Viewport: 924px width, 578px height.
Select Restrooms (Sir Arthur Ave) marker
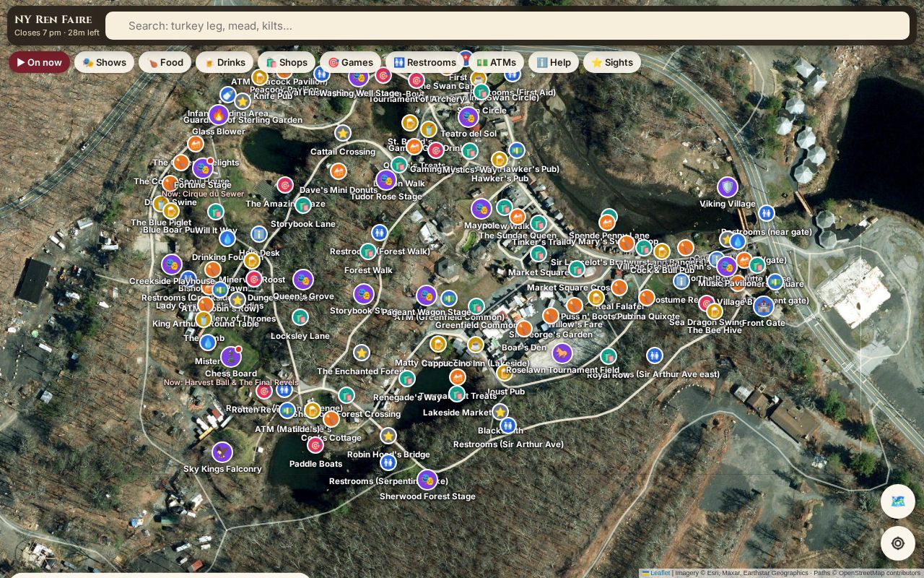508,426
